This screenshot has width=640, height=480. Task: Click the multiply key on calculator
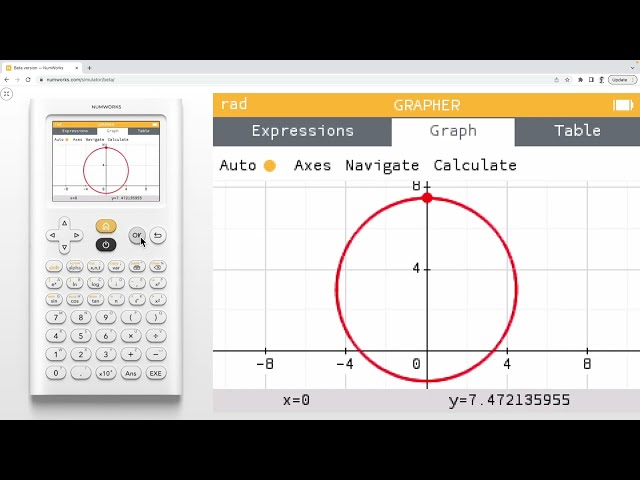[x=131, y=336]
